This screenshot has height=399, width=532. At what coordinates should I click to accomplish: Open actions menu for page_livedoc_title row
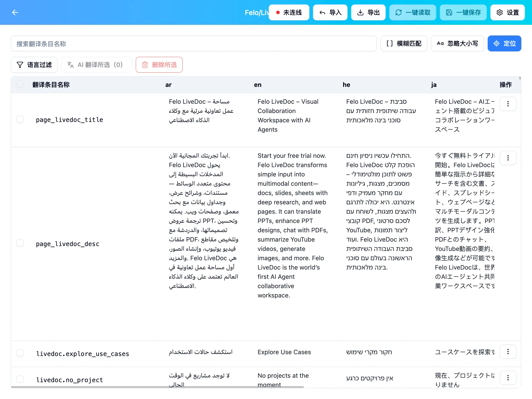tap(508, 104)
